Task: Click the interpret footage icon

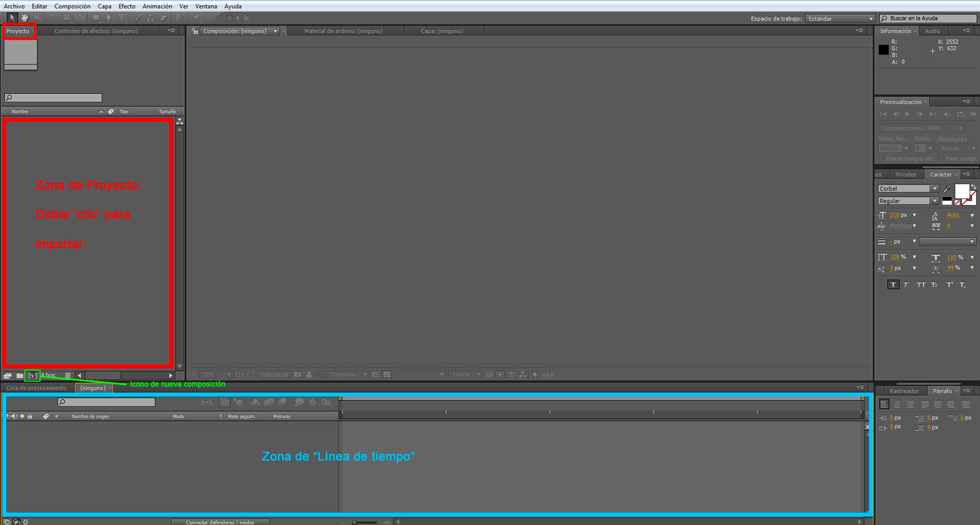Action: coord(7,375)
